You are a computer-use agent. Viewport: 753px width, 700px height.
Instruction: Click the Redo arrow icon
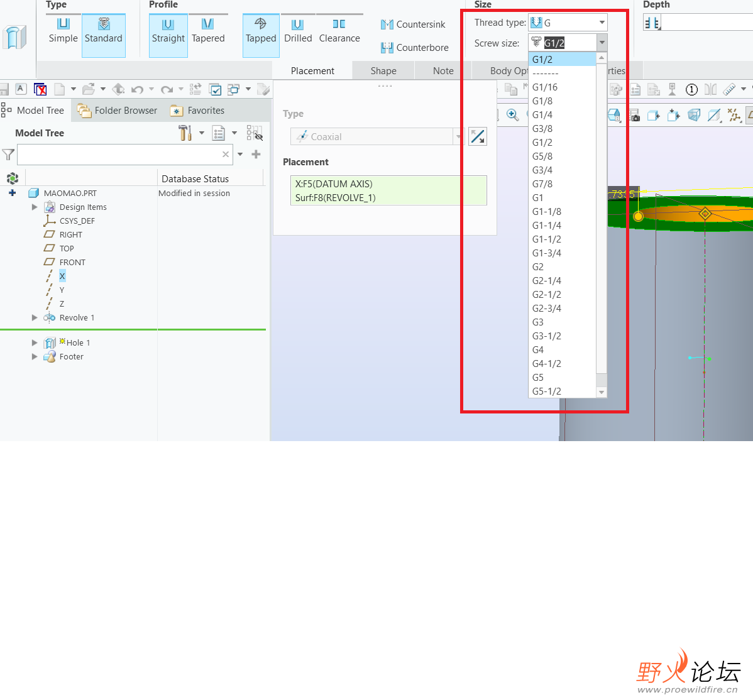pos(167,89)
